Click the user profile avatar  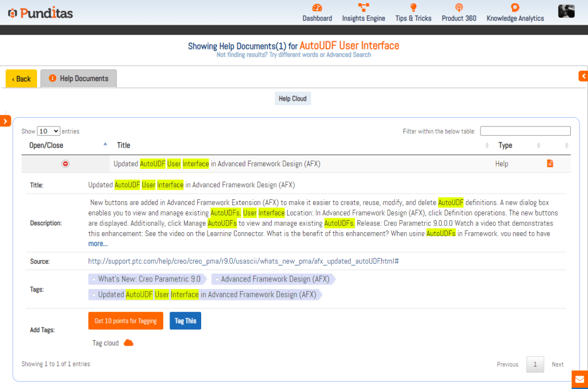tap(566, 11)
